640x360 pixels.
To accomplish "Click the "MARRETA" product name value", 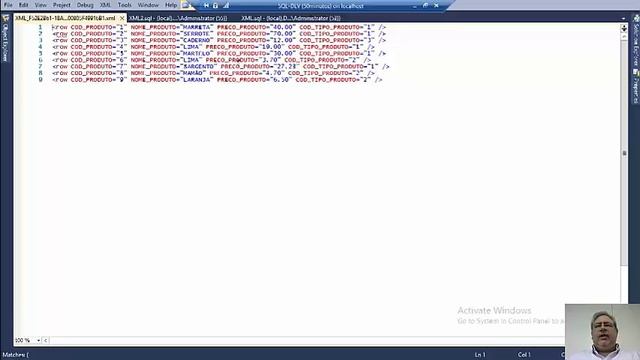I will pyautogui.click(x=197, y=27).
